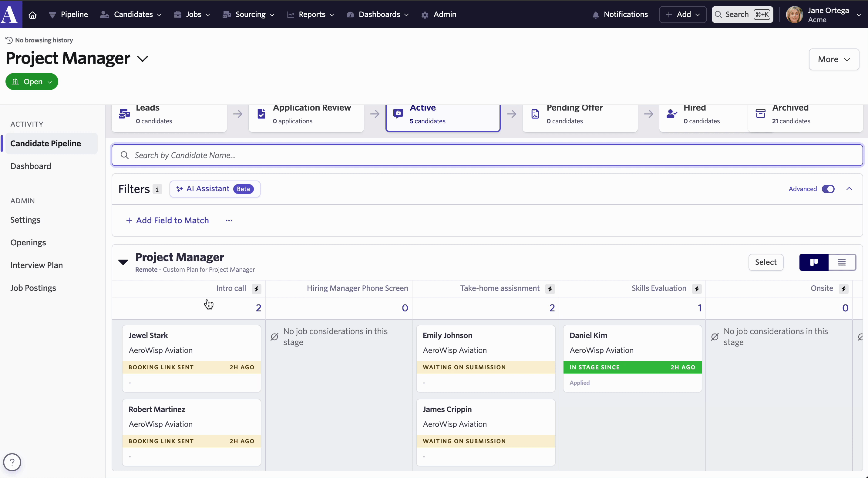Click the Filters info icon
The height and width of the screenshot is (478, 868).
coord(157,189)
